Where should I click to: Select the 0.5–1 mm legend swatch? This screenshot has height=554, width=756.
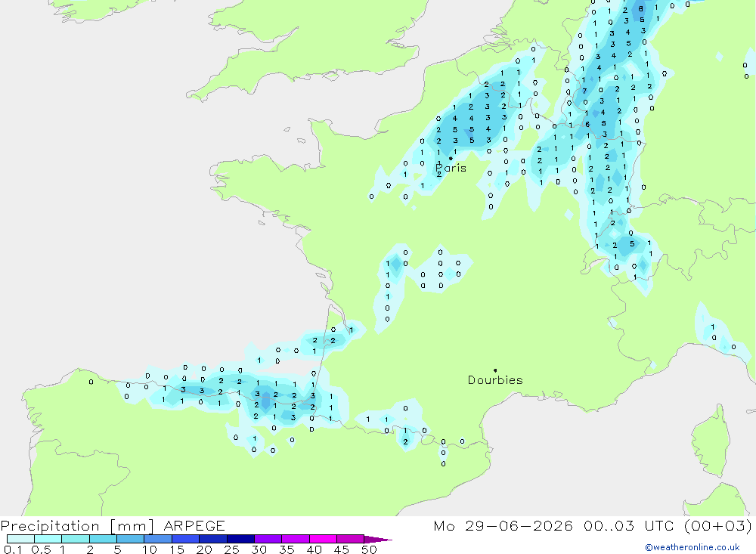[48, 539]
